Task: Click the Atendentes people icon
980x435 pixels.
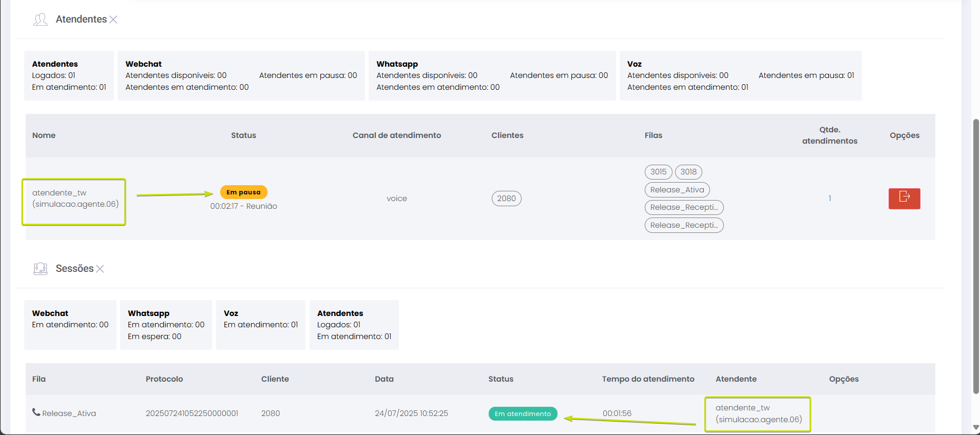Action: (x=40, y=19)
